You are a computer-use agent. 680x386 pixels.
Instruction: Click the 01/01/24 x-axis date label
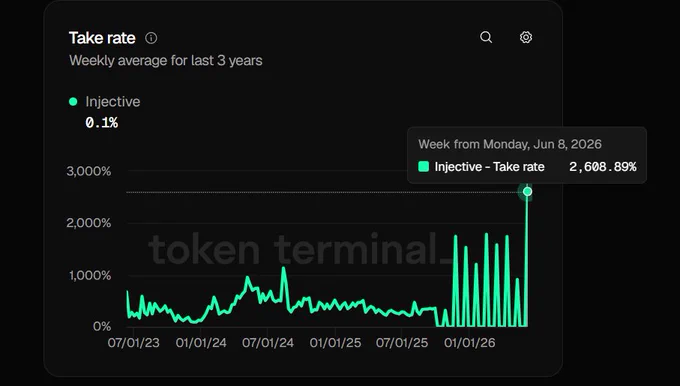[x=201, y=343]
